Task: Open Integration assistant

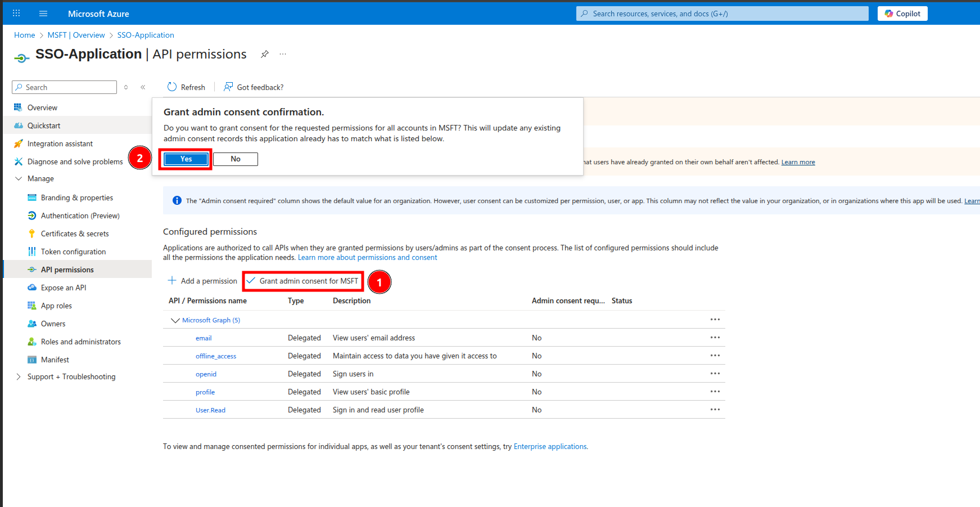Action: (60, 143)
